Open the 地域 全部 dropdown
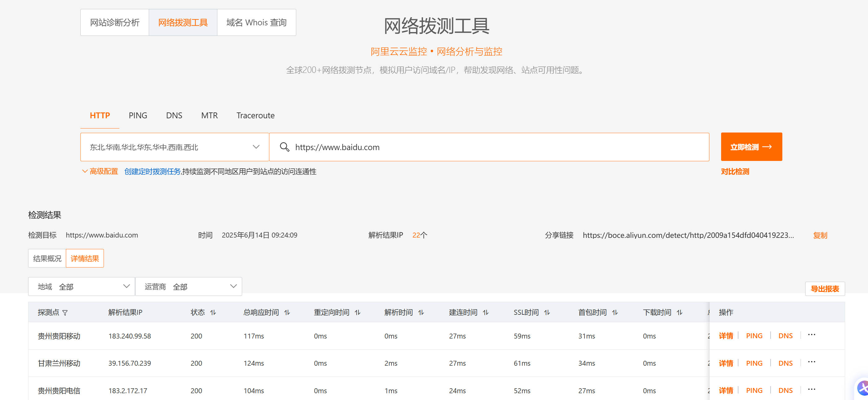Image resolution: width=868 pixels, height=400 pixels. click(x=82, y=287)
